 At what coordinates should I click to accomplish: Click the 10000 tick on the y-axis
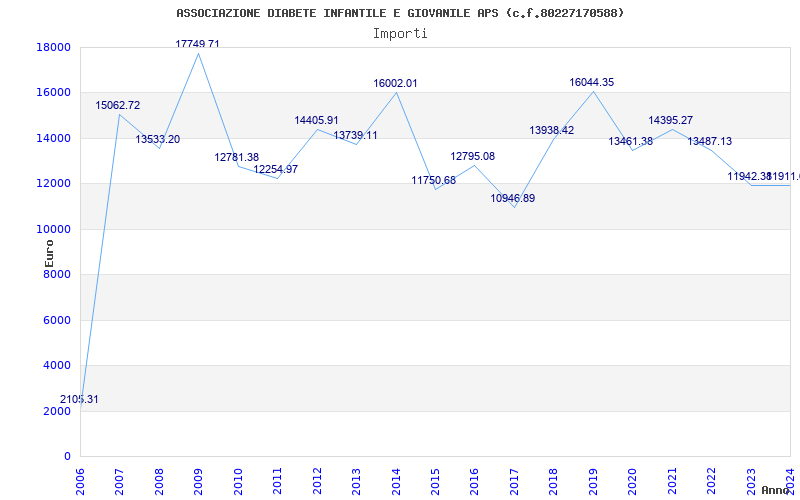[53, 229]
